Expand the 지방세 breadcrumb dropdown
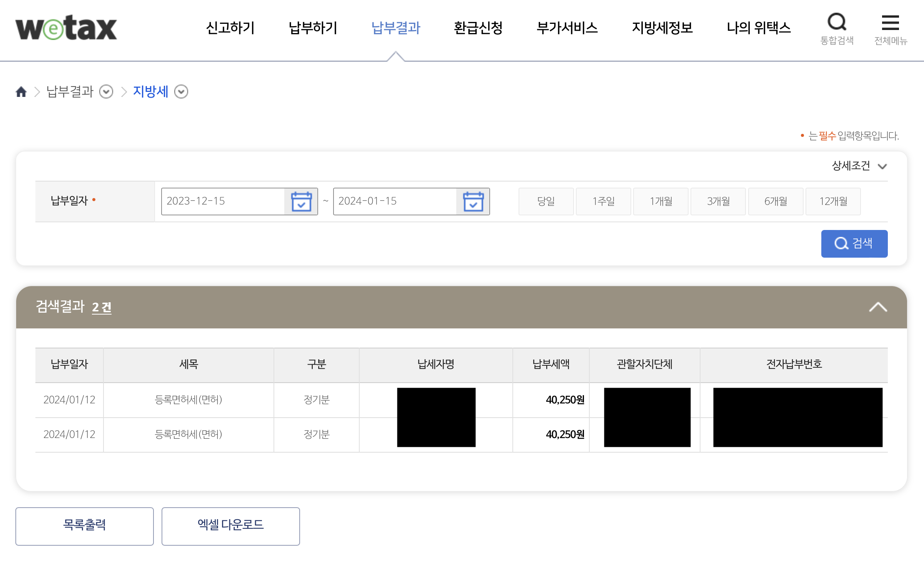Screen dimensions: 924x563 181,92
